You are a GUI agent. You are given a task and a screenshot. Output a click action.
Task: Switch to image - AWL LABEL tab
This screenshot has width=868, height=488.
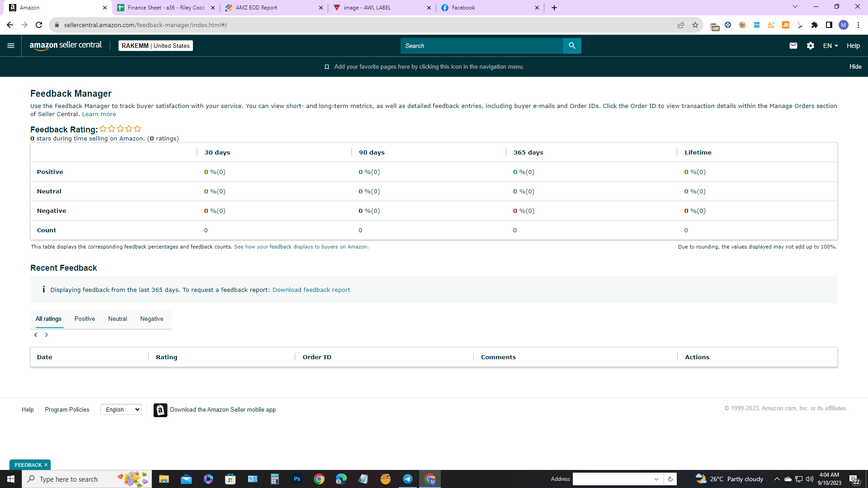[x=382, y=8]
